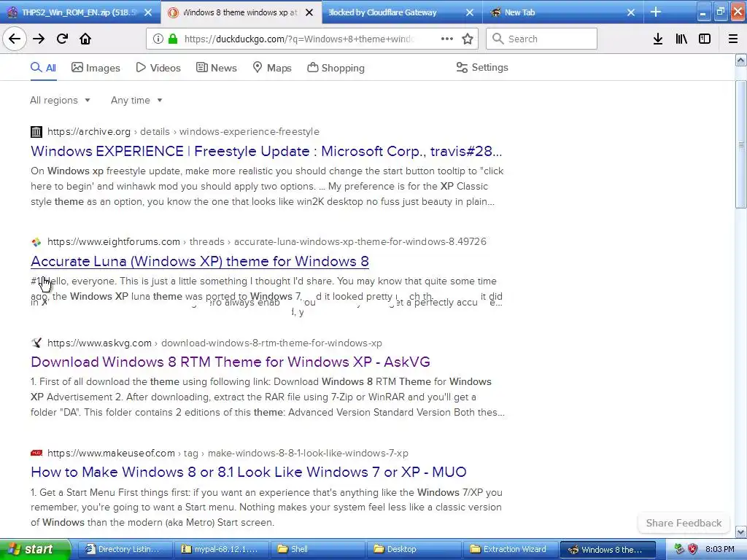The height and width of the screenshot is (560, 747).
Task: Open a new tab with the plus
Action: coord(656,12)
